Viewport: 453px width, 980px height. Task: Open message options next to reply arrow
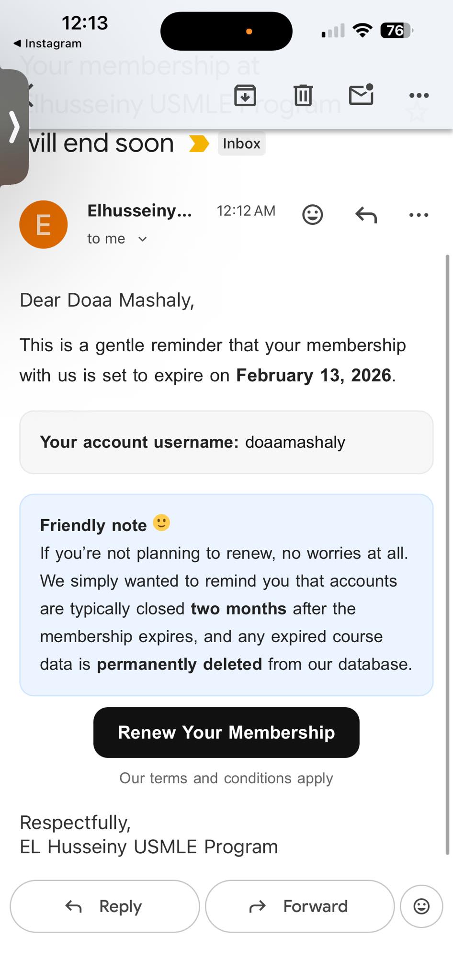[x=419, y=215]
